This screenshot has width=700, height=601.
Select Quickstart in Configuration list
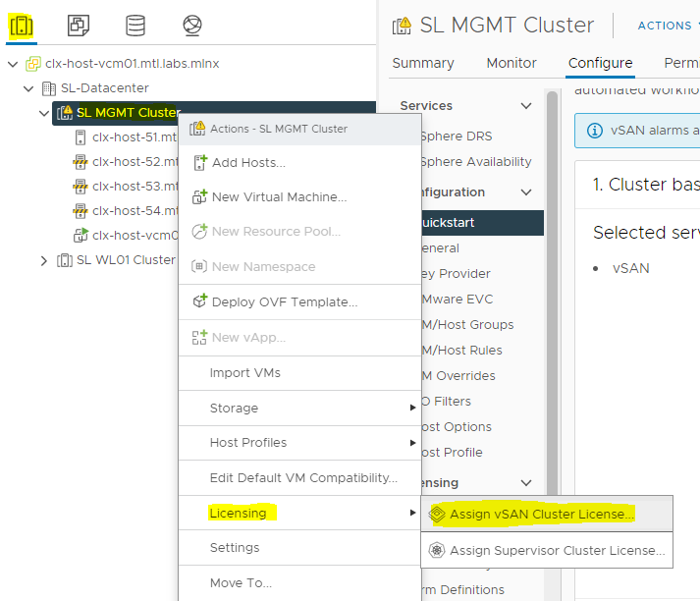tap(483, 222)
